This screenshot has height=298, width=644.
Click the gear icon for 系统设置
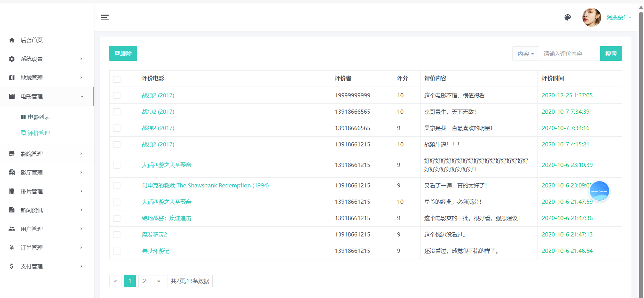(x=12, y=59)
